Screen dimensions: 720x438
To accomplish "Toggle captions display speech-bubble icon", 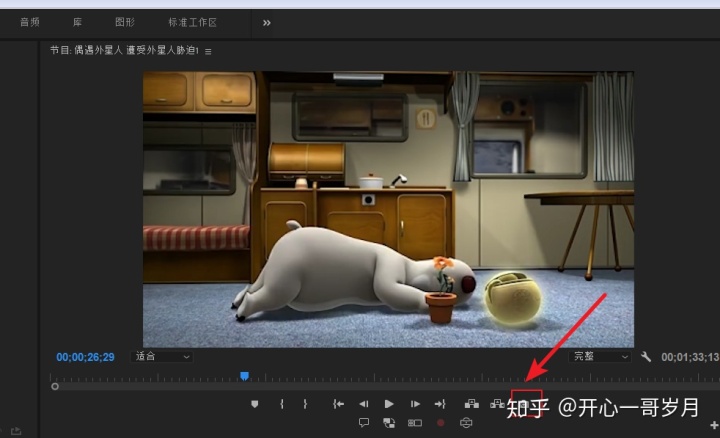I will (x=364, y=422).
